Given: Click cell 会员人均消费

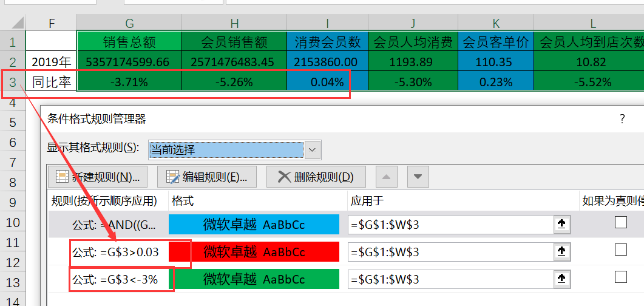Looking at the screenshot, I should (x=413, y=41).
